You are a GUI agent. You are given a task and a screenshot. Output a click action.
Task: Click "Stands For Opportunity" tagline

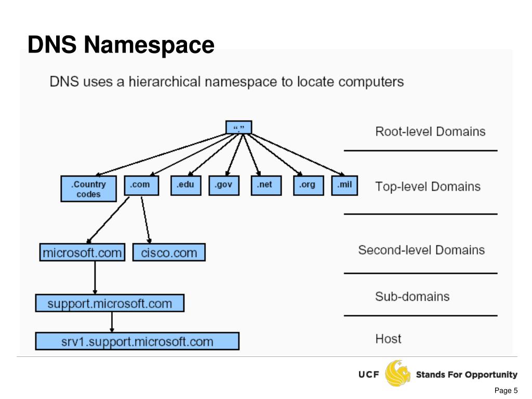(x=467, y=375)
